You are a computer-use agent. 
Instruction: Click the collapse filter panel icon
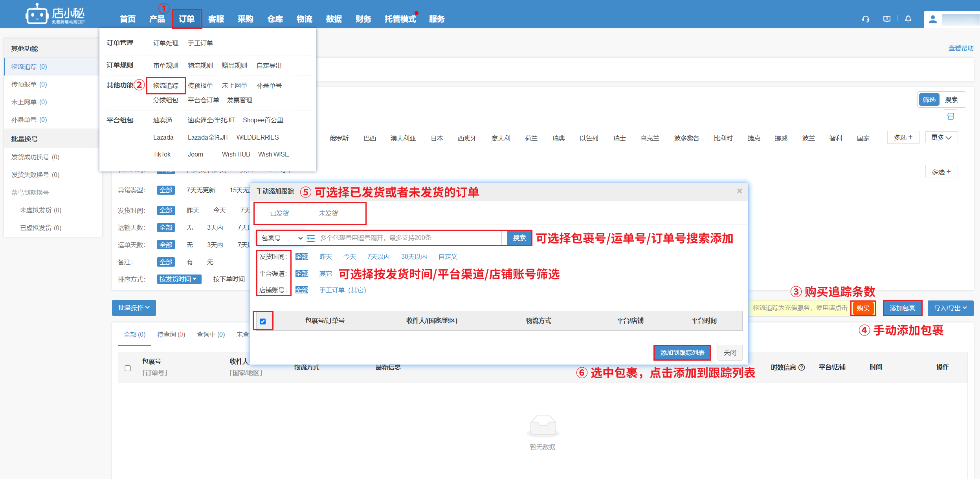[x=951, y=116]
